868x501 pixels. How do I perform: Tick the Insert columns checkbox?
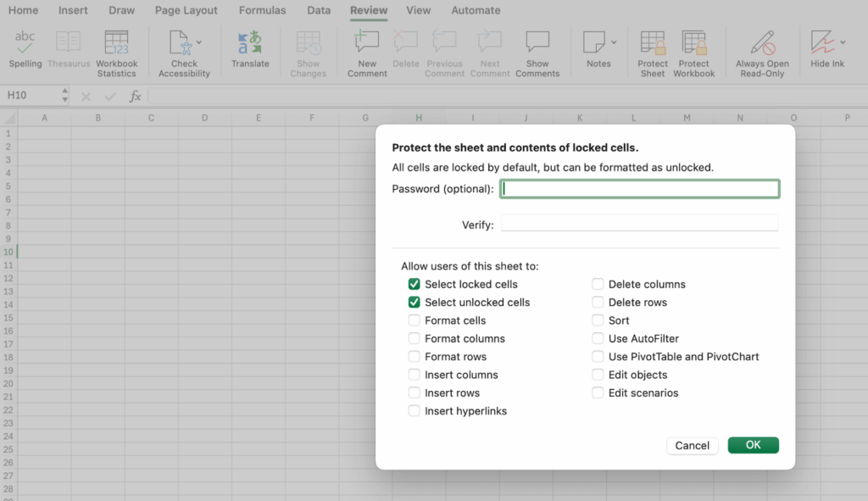click(414, 375)
